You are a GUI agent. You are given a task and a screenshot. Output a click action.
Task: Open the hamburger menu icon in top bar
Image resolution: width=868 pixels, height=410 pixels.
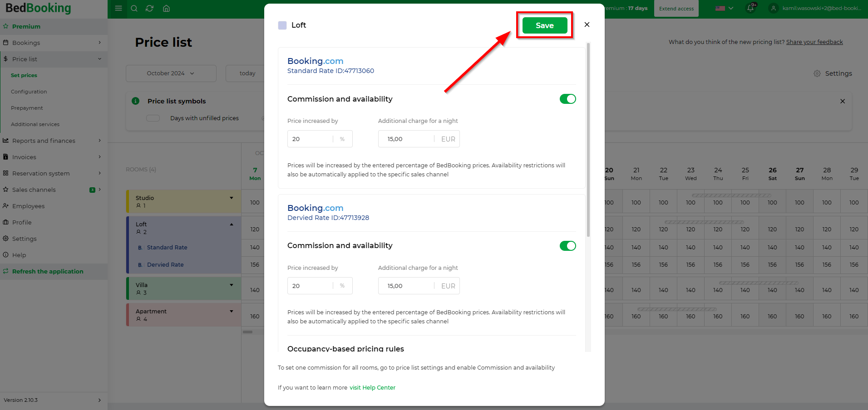pyautogui.click(x=118, y=8)
